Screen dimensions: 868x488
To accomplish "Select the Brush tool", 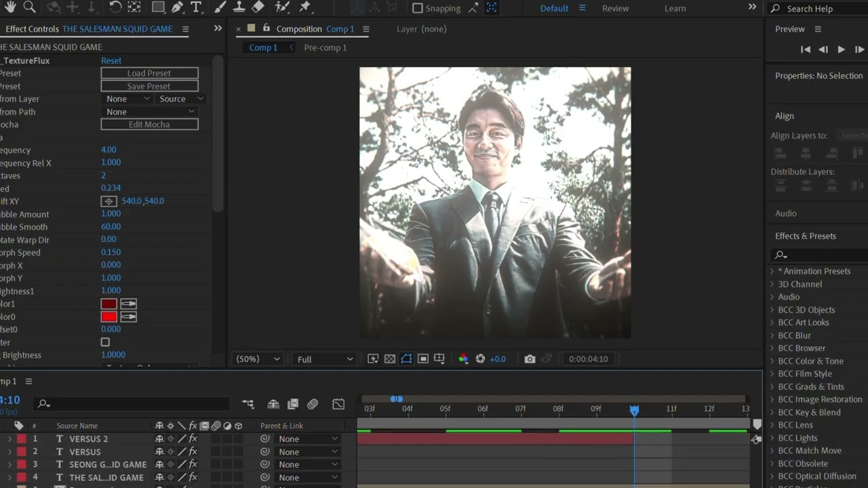I will tap(220, 7).
